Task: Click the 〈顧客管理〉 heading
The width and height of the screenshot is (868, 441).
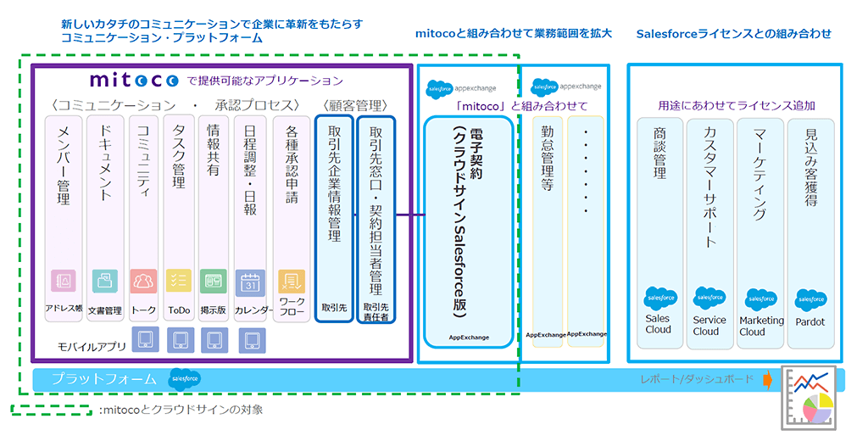Action: 355,105
